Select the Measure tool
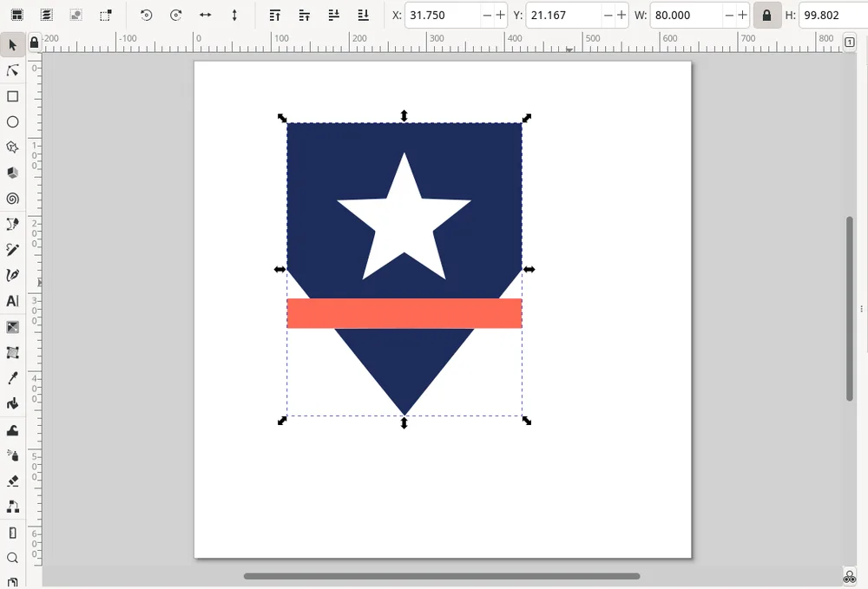This screenshot has width=868, height=589. [x=13, y=533]
